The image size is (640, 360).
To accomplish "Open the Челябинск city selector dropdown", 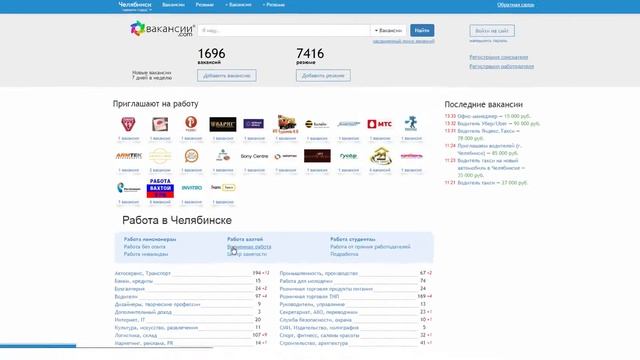I will pos(135,6).
